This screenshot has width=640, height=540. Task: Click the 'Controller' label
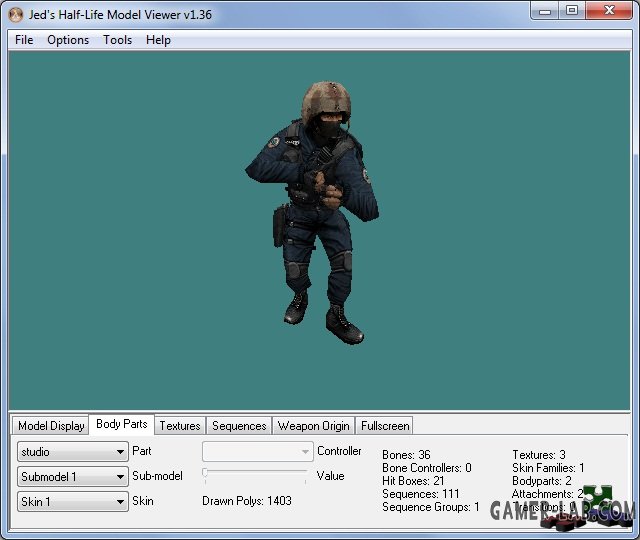tap(339, 451)
